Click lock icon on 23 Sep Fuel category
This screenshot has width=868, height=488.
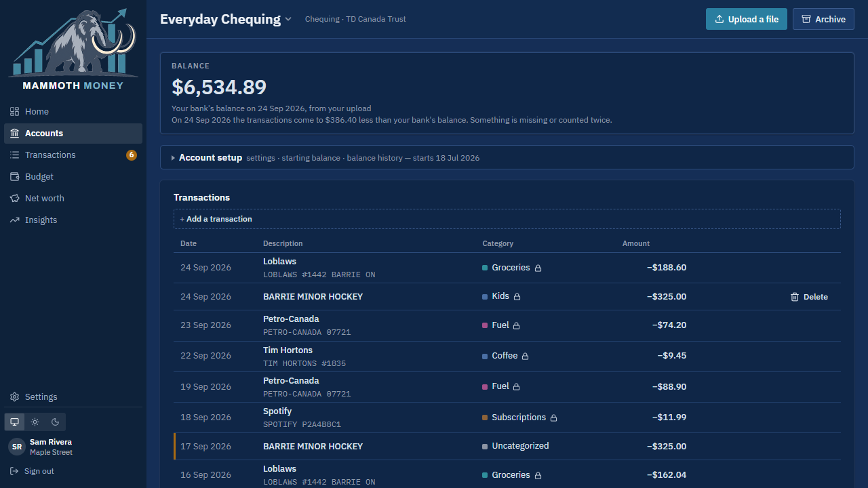[x=516, y=326]
